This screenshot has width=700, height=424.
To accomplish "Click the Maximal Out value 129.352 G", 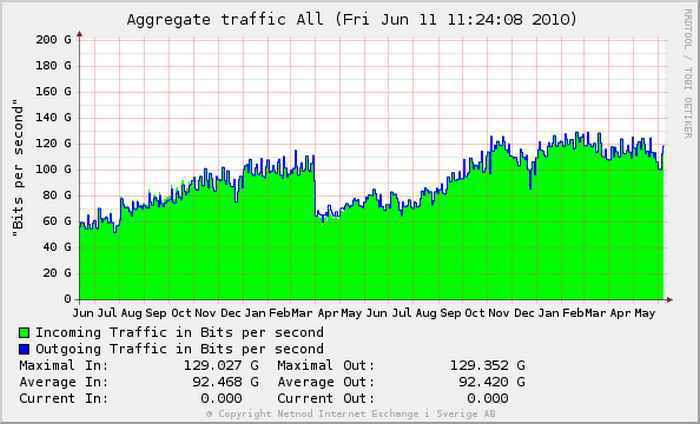I will (x=487, y=366).
